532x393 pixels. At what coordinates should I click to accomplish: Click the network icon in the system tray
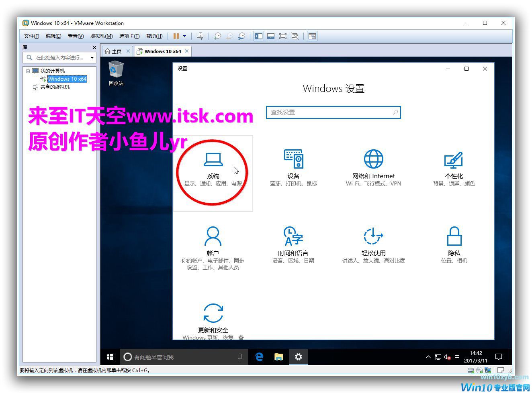point(438,357)
